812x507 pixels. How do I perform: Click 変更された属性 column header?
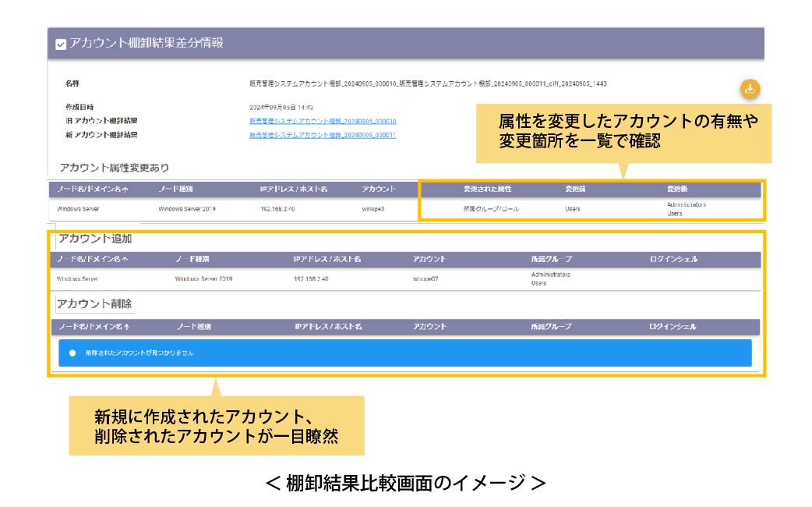tap(487, 190)
